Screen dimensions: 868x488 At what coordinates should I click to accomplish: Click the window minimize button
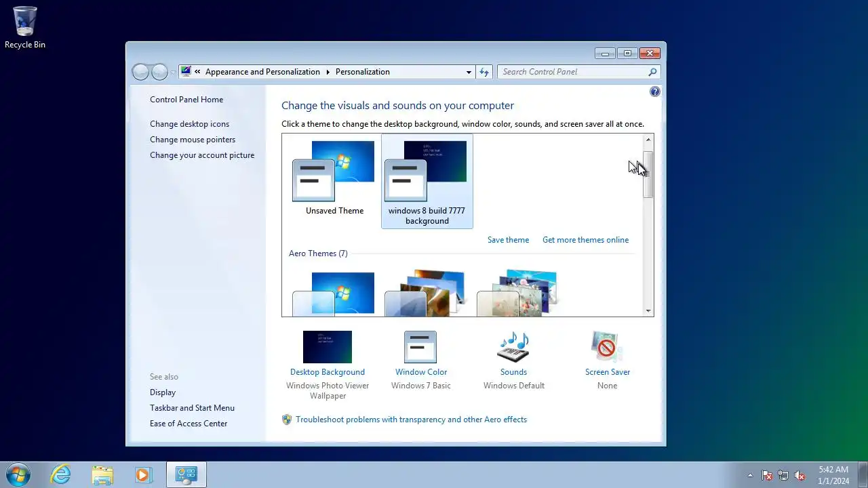pos(606,54)
